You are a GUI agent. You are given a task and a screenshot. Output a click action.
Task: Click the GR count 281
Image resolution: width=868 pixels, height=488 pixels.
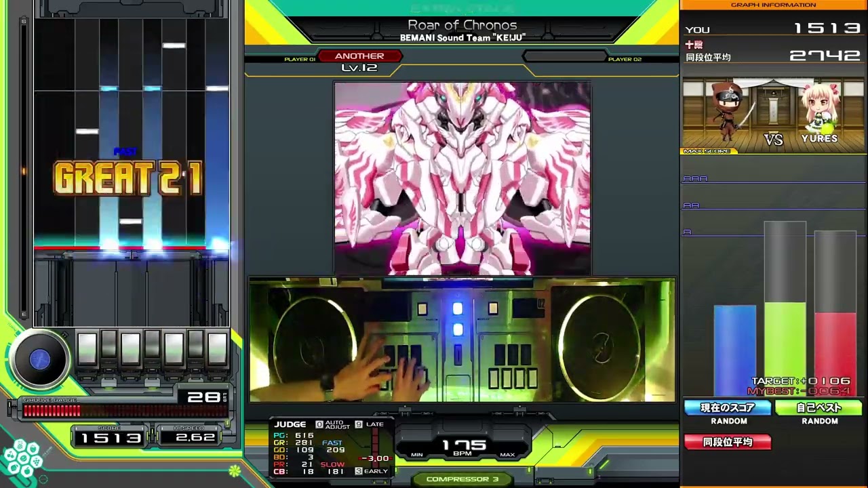coord(304,443)
